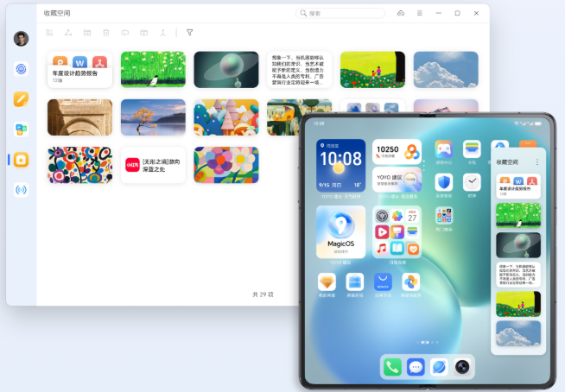Open the abstract eyes pattern thumbnail
This screenshot has height=392, width=565.
point(79,165)
